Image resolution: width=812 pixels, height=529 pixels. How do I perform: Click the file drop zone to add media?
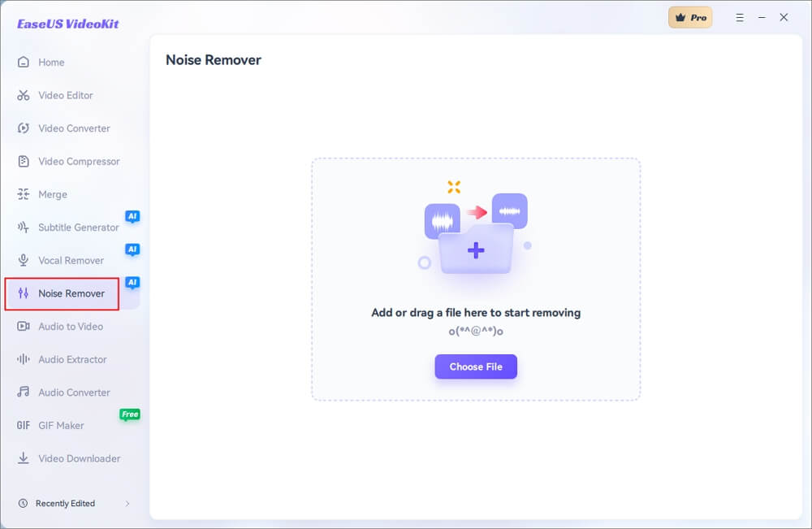click(476, 276)
